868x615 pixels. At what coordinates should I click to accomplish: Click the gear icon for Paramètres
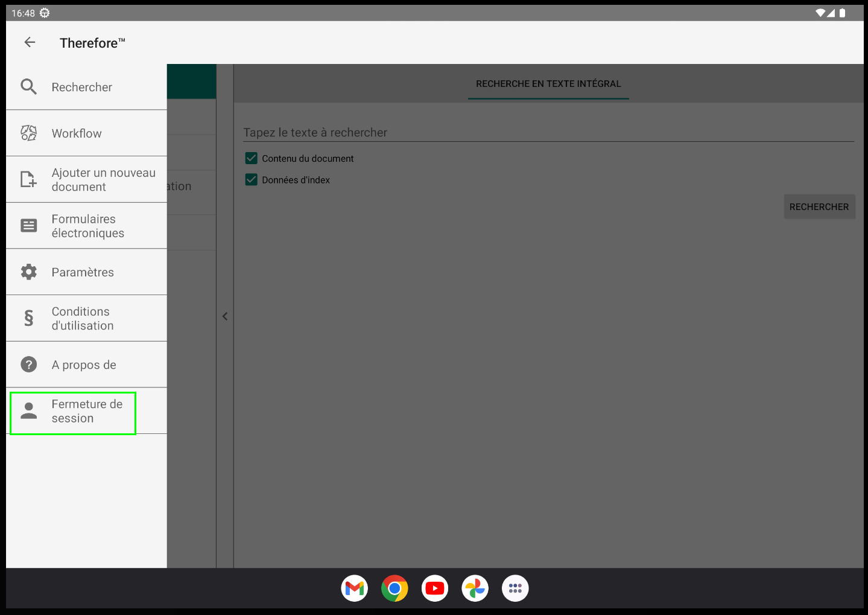click(x=28, y=272)
